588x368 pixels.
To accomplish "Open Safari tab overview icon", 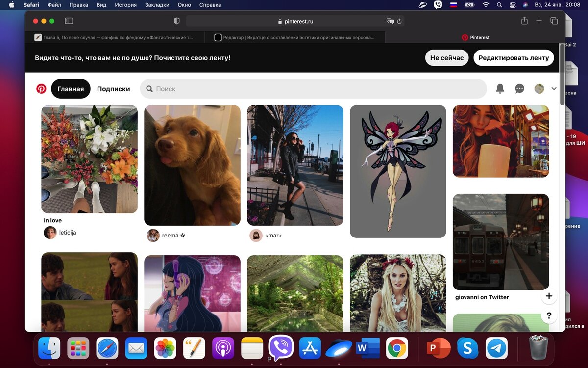I will pos(554,21).
